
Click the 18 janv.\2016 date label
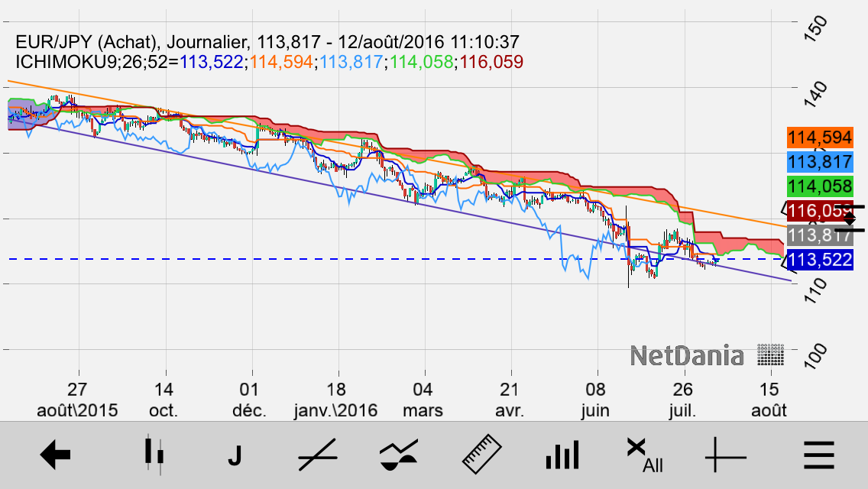tap(336, 400)
